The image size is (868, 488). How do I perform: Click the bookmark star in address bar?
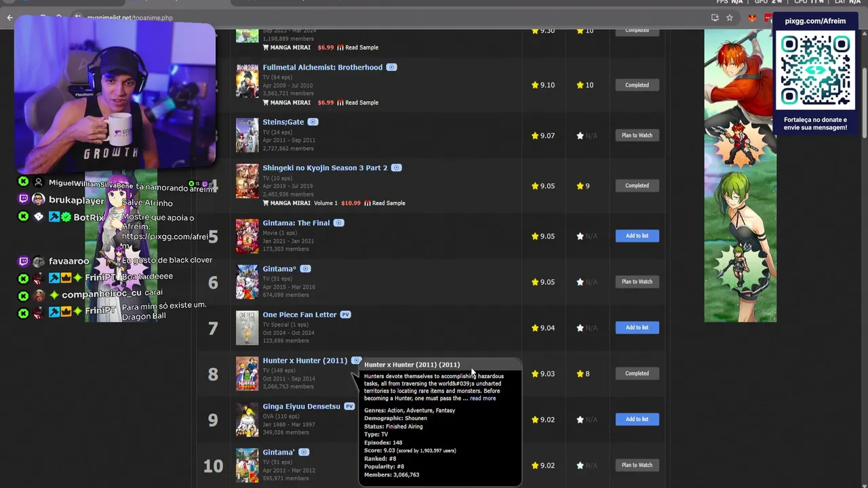coord(730,18)
